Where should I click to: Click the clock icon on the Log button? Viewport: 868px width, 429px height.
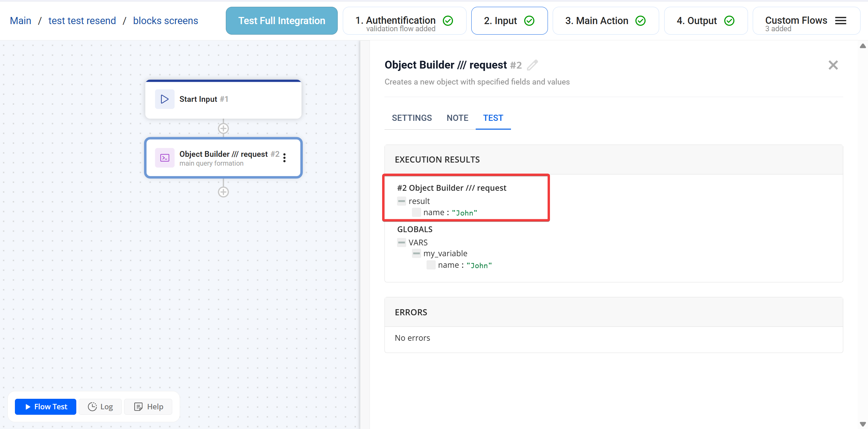[x=93, y=406]
